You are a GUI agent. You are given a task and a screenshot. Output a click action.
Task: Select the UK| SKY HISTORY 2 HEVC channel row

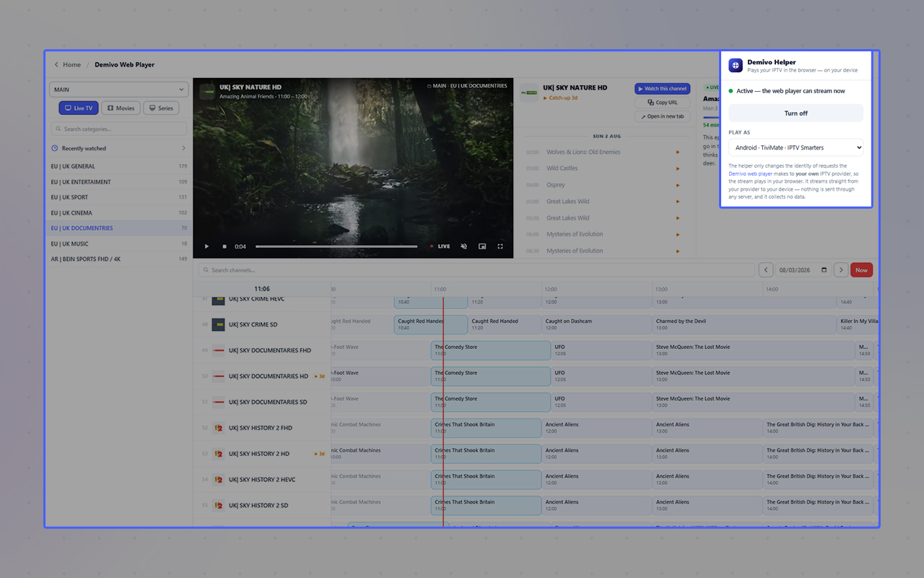(x=262, y=480)
